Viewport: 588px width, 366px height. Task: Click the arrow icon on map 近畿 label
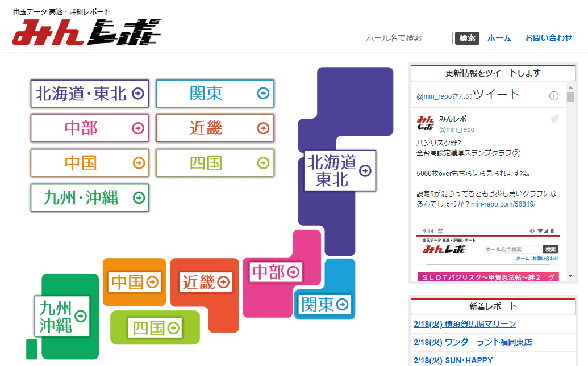[x=223, y=282]
